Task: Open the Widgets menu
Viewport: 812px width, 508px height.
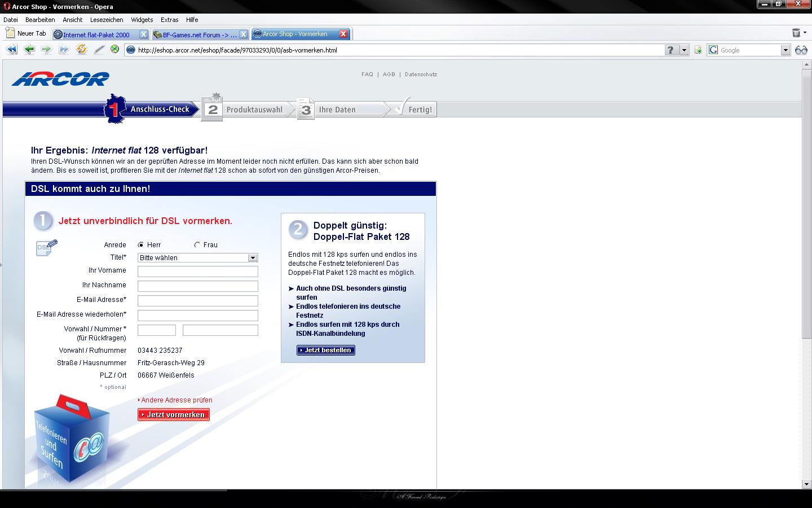Action: (x=142, y=20)
